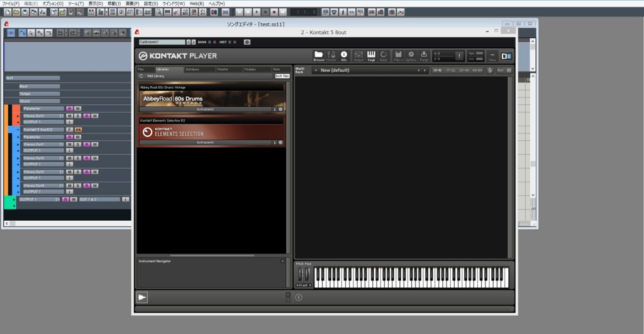Open Instruments dropdown under Abbey Road 60s Drums
This screenshot has height=334, width=644.
pyautogui.click(x=206, y=109)
